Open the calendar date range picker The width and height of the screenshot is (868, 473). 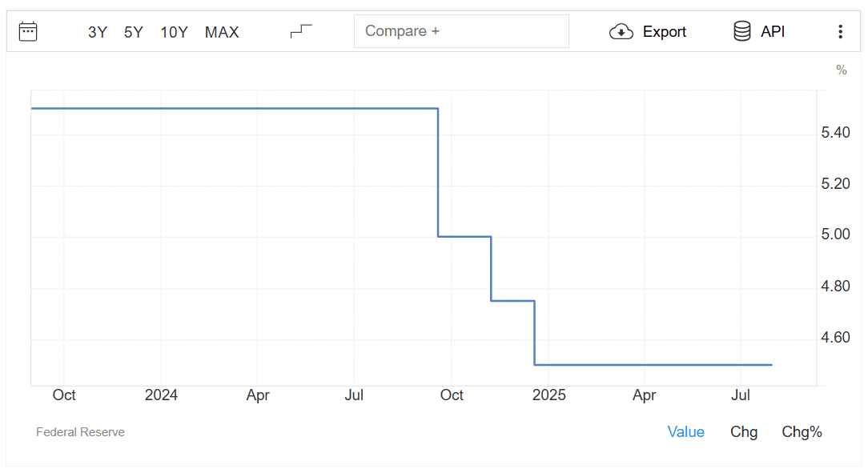click(x=28, y=31)
